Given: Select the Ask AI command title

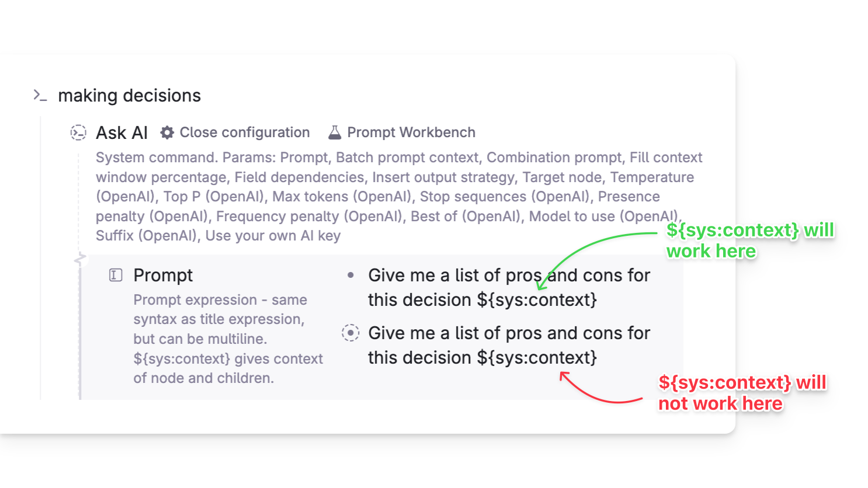Looking at the screenshot, I should [x=122, y=133].
